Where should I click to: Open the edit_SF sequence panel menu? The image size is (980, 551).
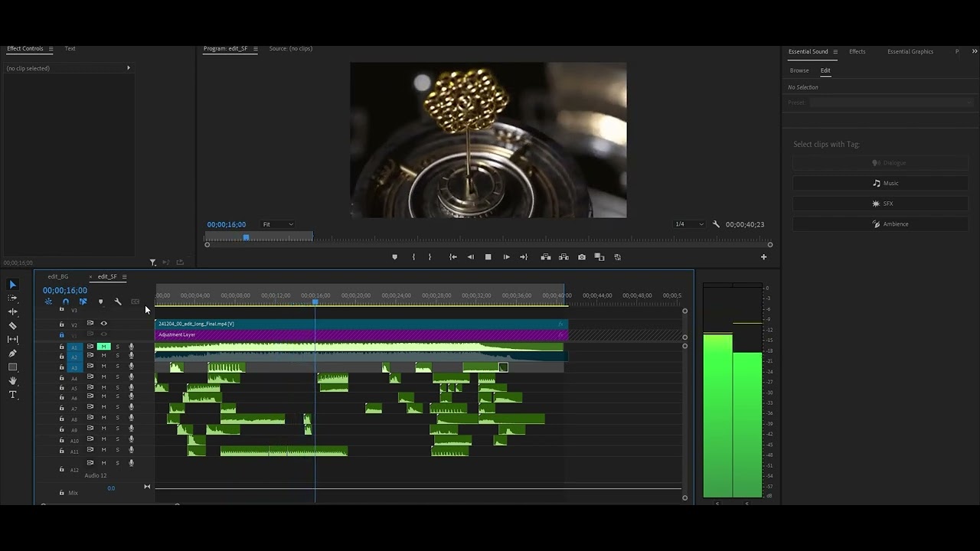[x=124, y=277]
